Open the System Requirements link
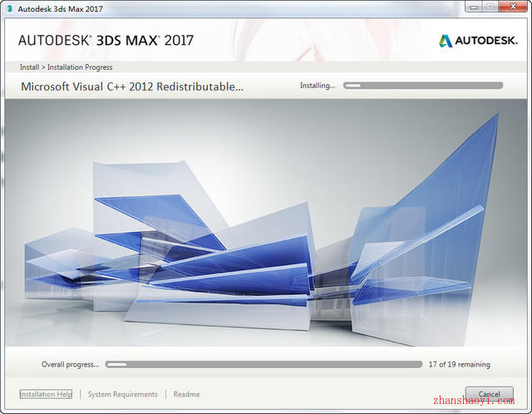The height and width of the screenshot is (414, 532). pos(122,394)
